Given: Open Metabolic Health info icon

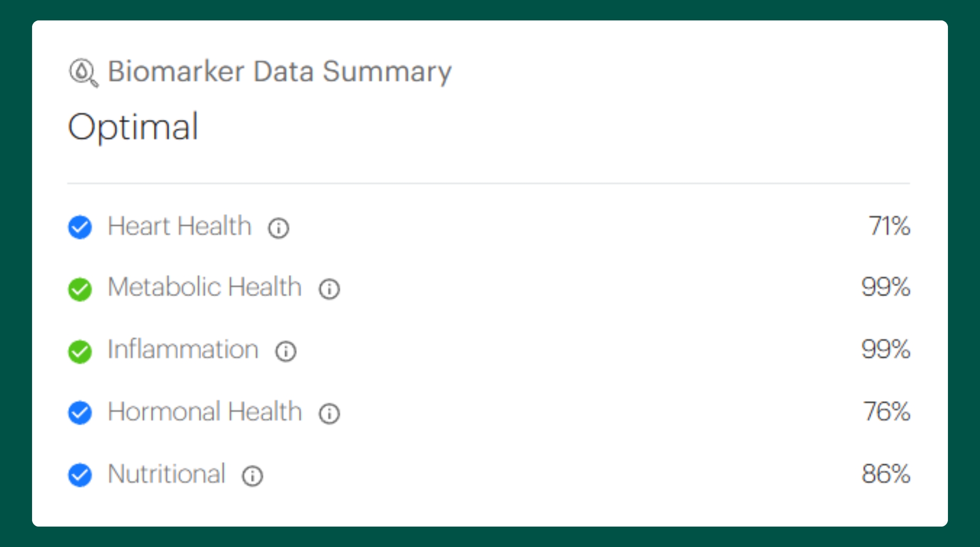Looking at the screenshot, I should click(329, 289).
